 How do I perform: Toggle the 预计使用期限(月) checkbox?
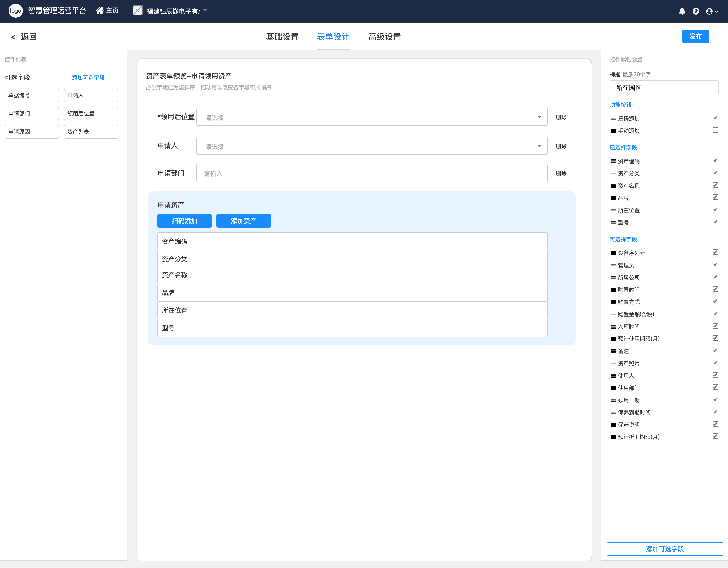click(715, 338)
